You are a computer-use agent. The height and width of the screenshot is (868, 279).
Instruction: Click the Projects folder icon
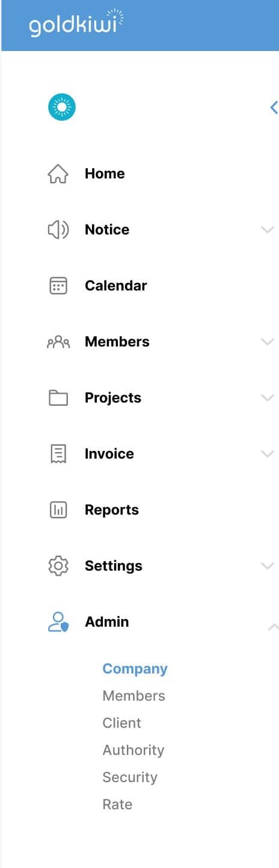(x=58, y=398)
